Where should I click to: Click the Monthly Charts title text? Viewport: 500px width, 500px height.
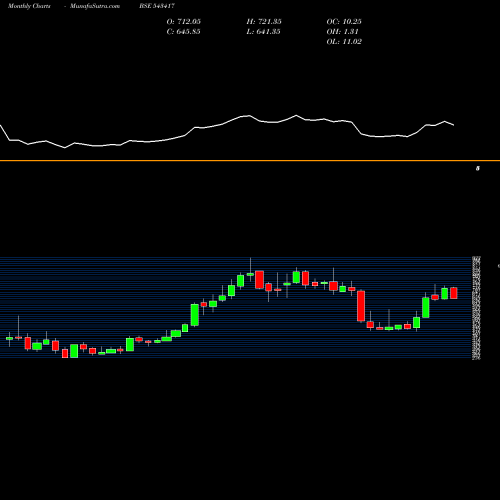[x=29, y=6]
